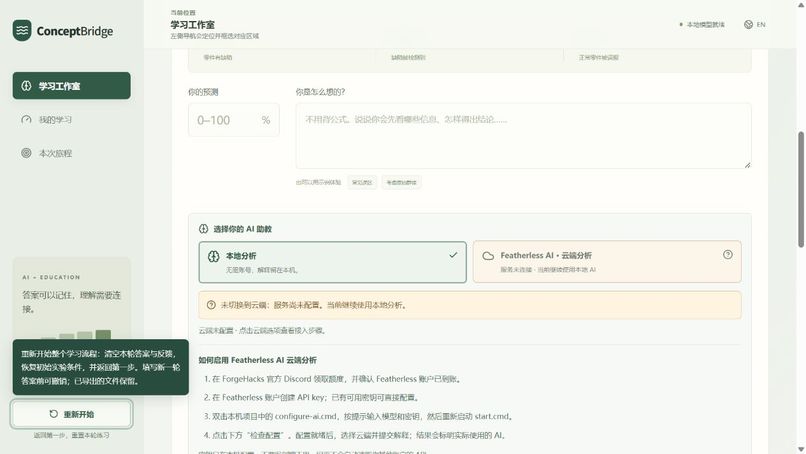
Task: Click the 学习工作室 page title in header
Action: point(193,25)
